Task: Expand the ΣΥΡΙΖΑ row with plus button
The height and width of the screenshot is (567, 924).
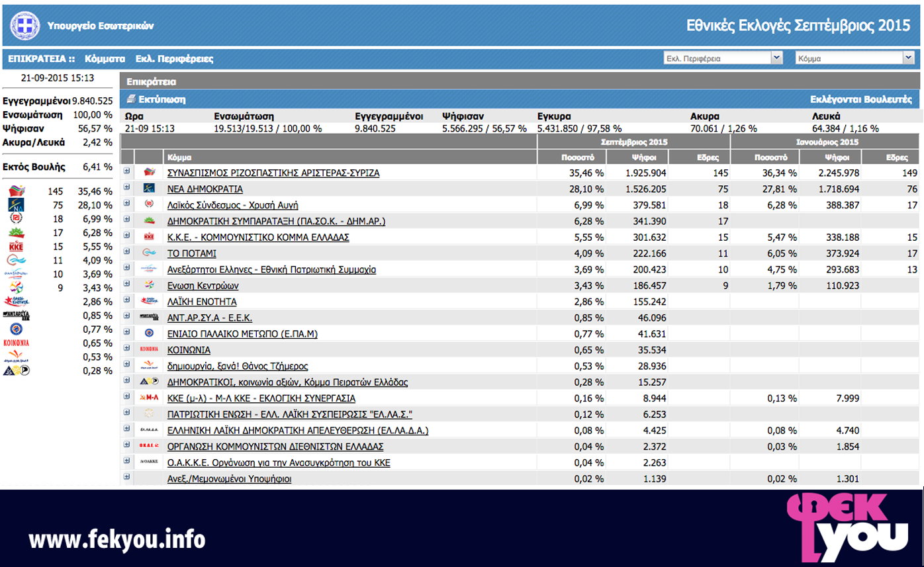Action: (x=127, y=172)
